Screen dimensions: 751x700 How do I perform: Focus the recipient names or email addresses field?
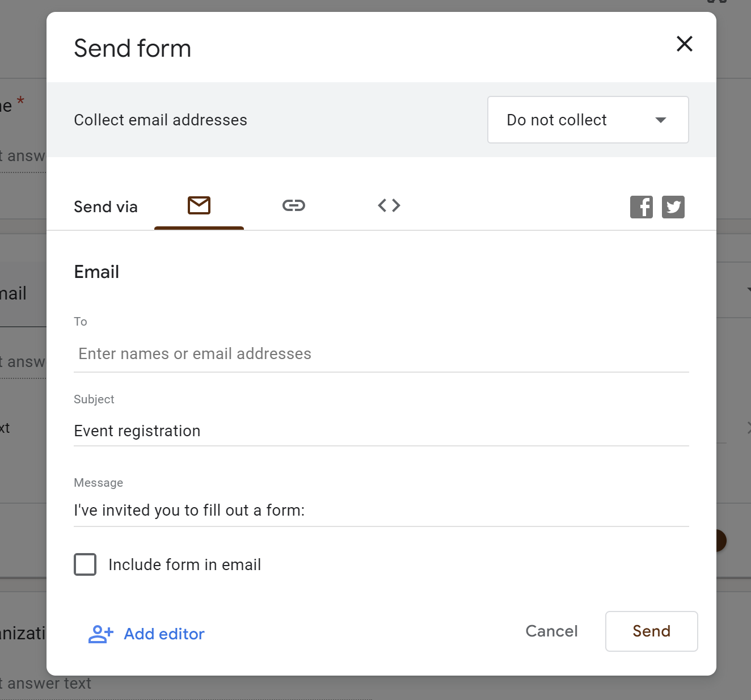(x=381, y=354)
